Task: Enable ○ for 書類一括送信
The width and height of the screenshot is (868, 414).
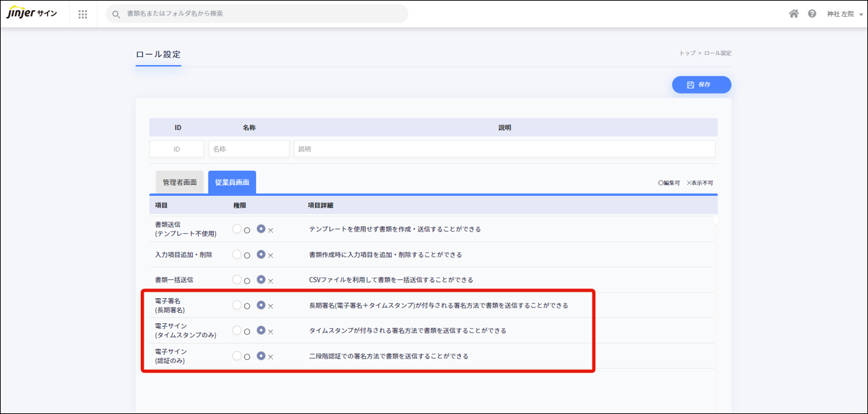Action: [x=237, y=279]
